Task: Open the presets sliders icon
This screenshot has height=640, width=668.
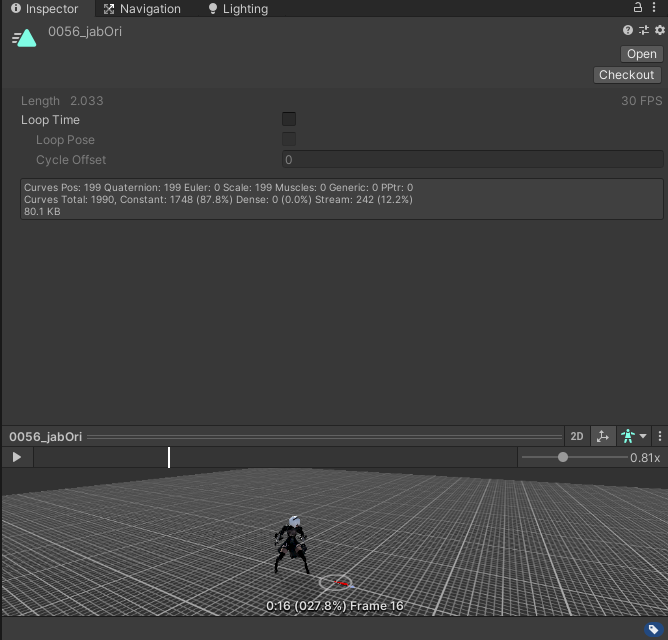Action: tap(644, 30)
